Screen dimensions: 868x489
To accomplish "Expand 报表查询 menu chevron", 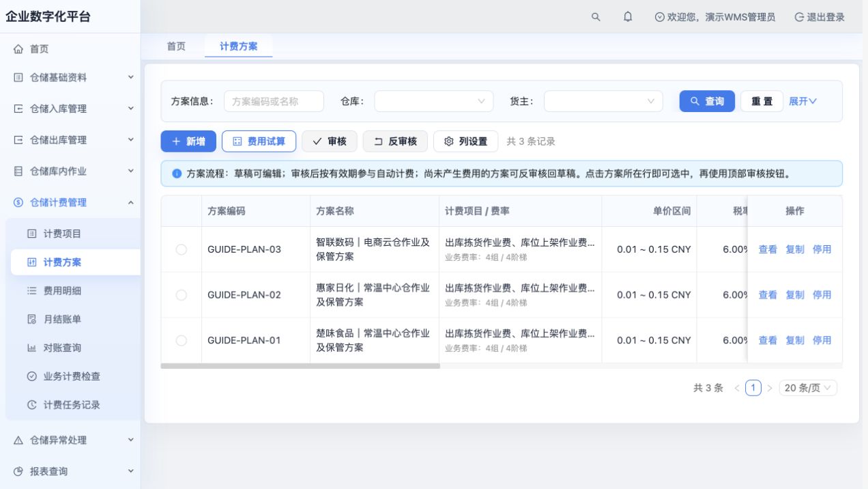I will tap(131, 471).
